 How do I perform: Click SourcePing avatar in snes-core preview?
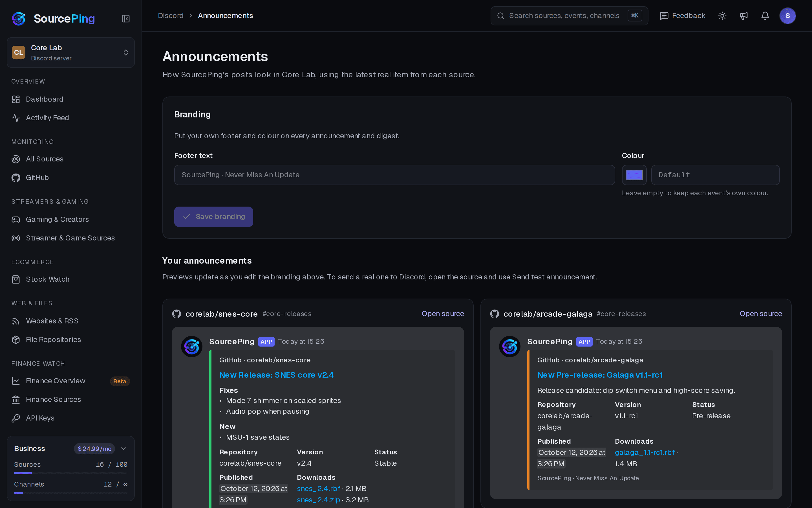[x=192, y=346]
